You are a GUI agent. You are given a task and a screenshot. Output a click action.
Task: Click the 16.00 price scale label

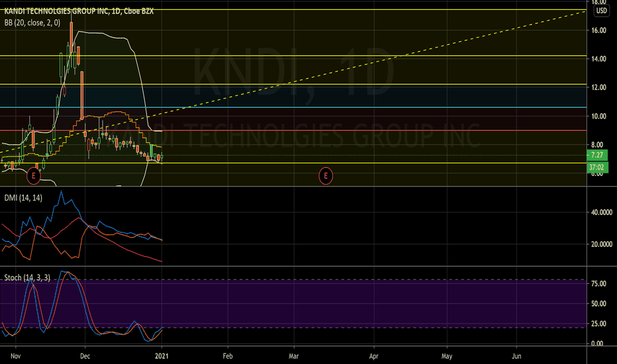tap(598, 30)
